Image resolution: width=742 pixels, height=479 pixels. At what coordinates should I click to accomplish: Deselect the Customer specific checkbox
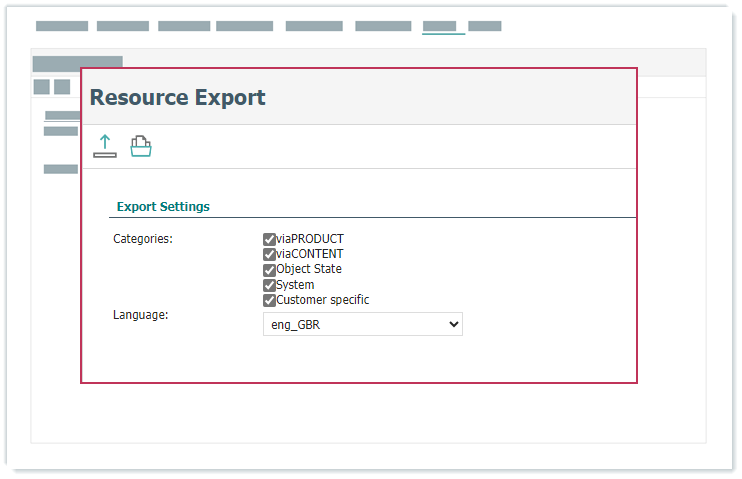[269, 300]
